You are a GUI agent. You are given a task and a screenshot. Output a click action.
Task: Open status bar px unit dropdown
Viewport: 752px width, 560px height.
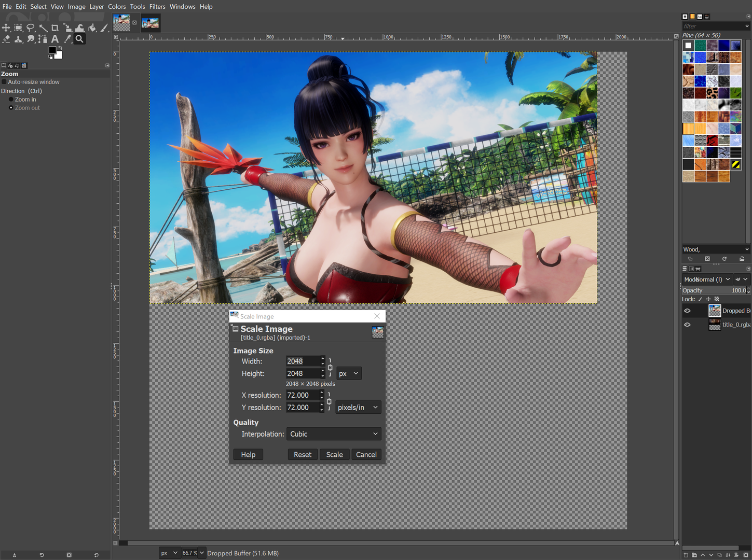click(169, 553)
